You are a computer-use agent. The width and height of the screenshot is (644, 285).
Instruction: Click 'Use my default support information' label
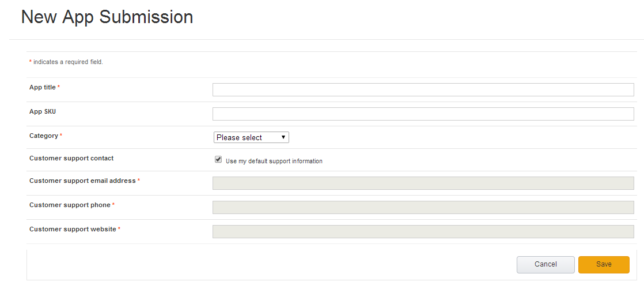[x=274, y=161]
